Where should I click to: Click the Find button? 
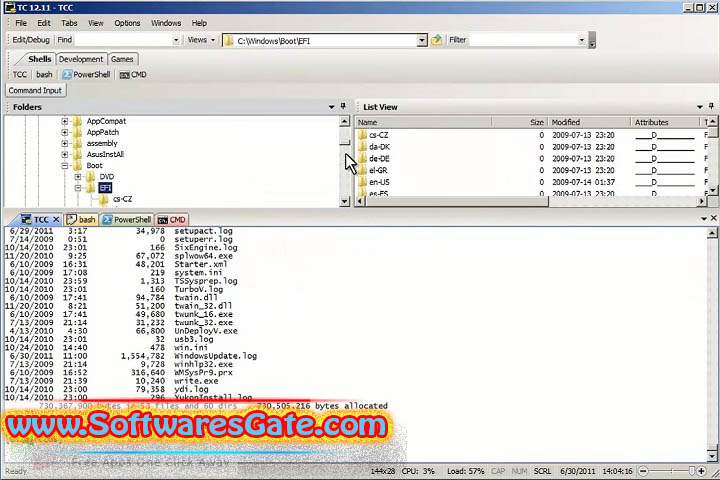coord(65,40)
